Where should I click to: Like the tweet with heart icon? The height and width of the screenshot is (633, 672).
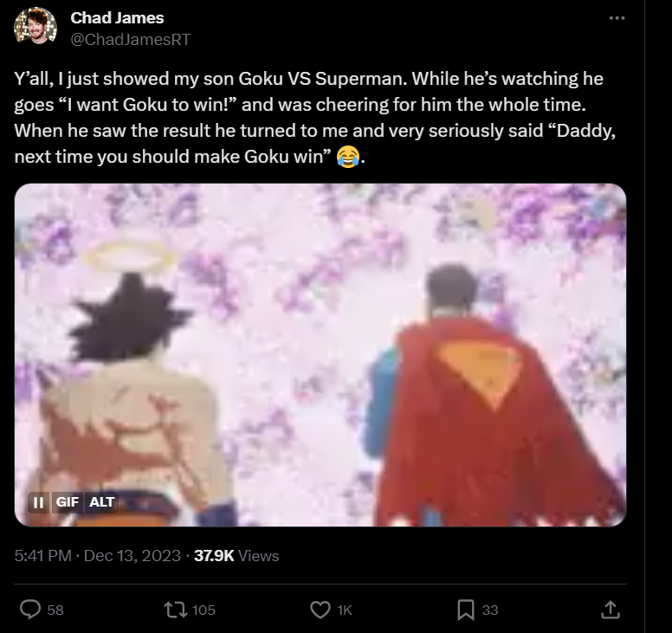(320, 610)
